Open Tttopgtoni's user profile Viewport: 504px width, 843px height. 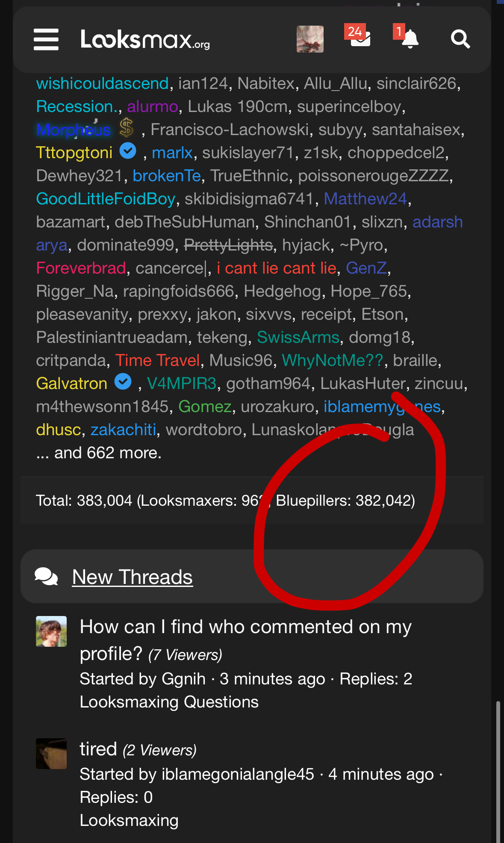(74, 153)
